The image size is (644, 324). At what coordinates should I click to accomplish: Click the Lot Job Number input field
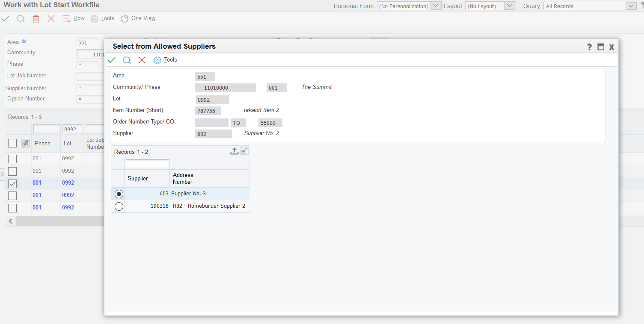[90, 76]
